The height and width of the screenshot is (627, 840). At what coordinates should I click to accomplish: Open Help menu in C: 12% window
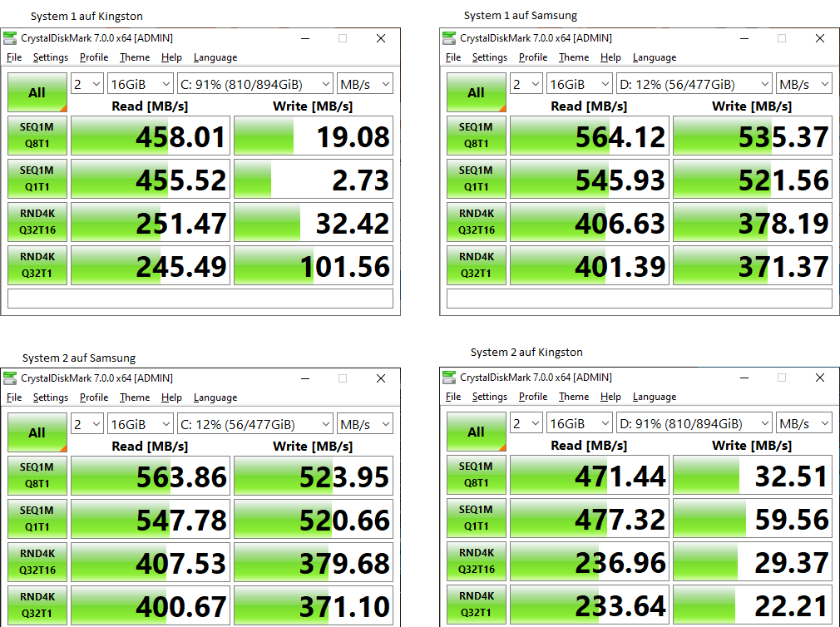click(171, 397)
